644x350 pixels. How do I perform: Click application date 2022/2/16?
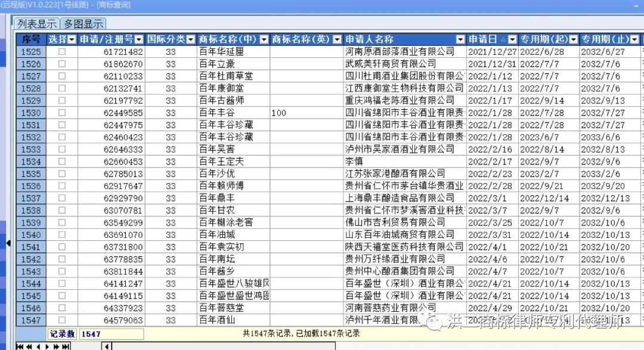(x=490, y=150)
